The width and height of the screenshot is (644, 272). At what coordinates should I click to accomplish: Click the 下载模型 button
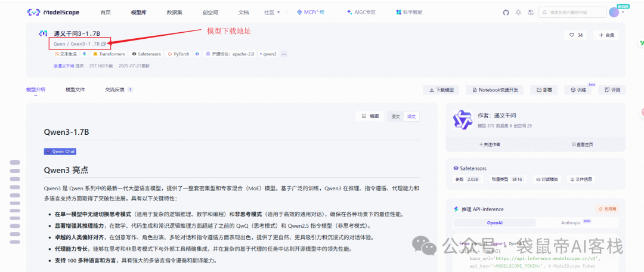tap(441, 90)
